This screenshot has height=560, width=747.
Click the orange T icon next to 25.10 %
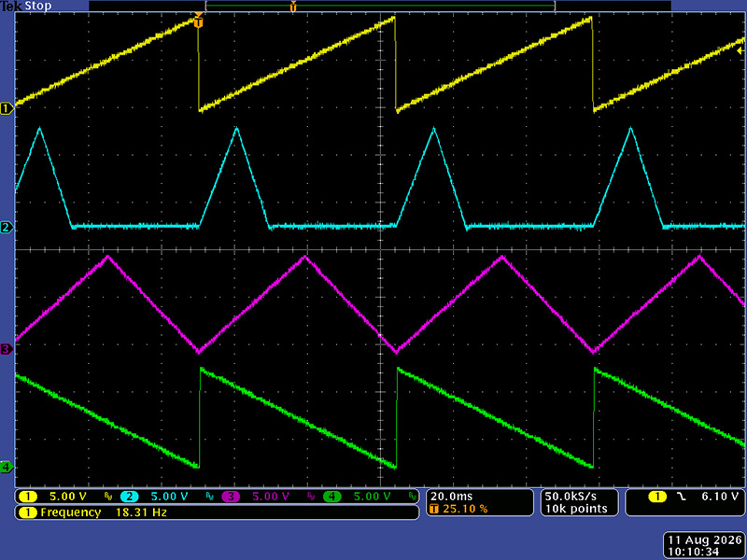pos(434,509)
